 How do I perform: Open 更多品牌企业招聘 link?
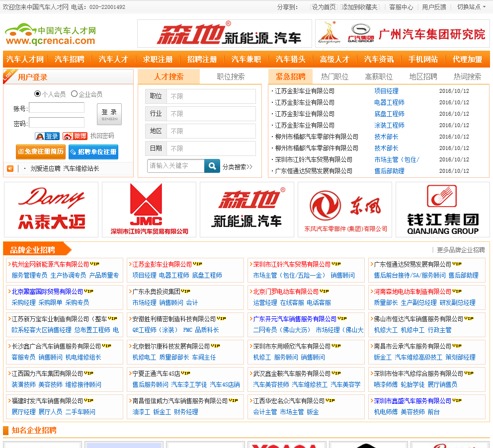coord(461,250)
